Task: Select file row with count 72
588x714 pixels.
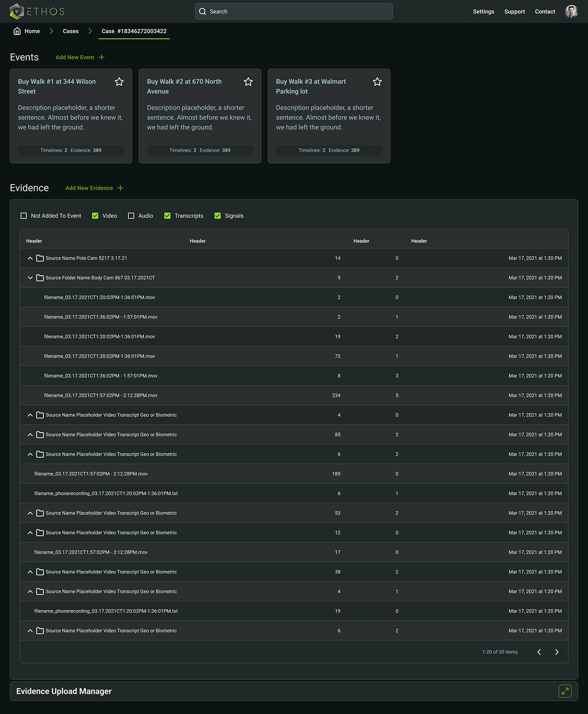Action: coord(294,356)
